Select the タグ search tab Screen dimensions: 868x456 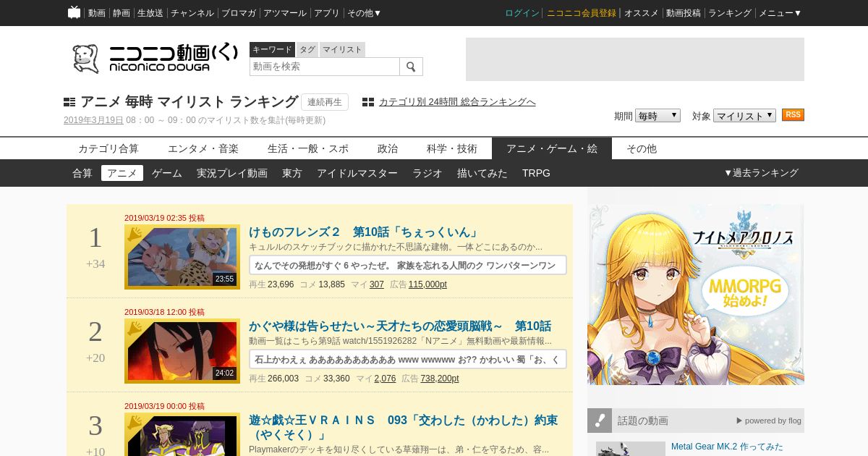[x=307, y=49]
